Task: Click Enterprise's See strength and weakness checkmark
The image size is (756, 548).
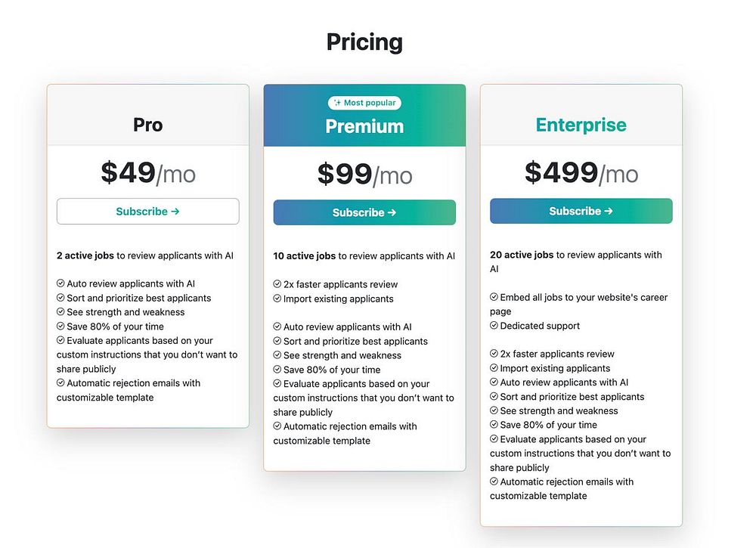Action: [x=494, y=411]
